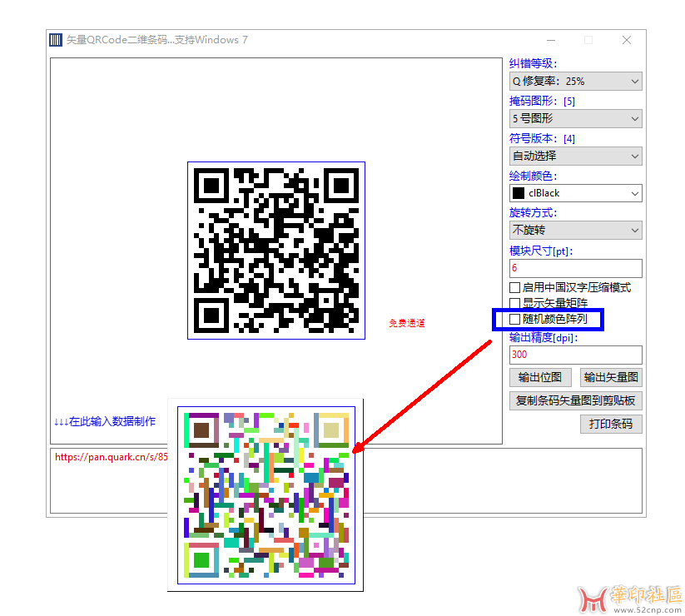Click the 输出位图 button
Image resolution: width=685 pixels, height=616 pixels.
[540, 377]
